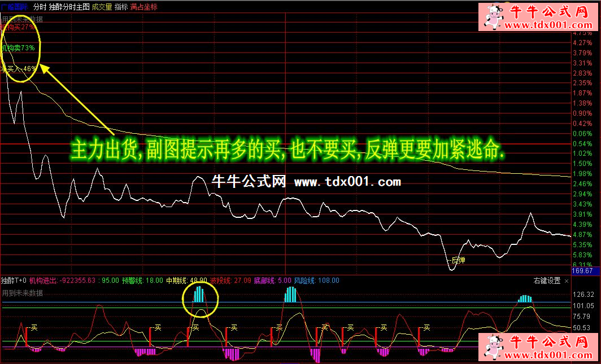The height and width of the screenshot is (364, 601).
Task: Click the 风险线 108.00 value label
Action: click(317, 280)
